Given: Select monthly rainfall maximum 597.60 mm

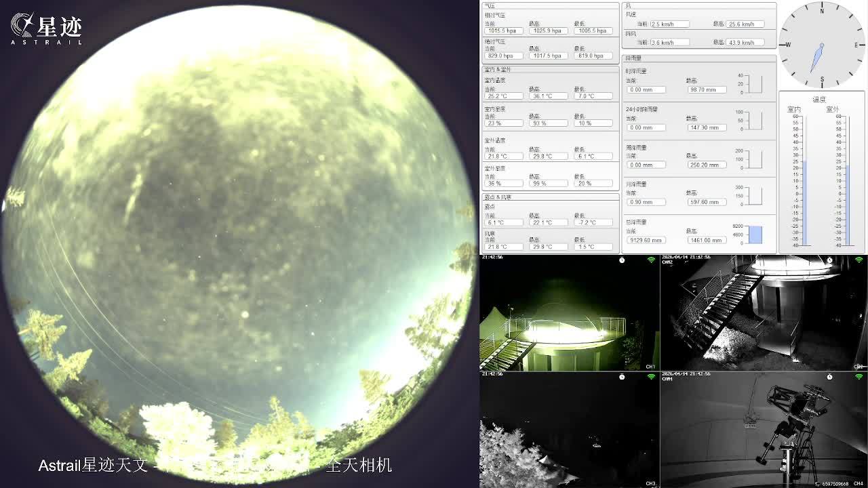Looking at the screenshot, I should point(706,202).
